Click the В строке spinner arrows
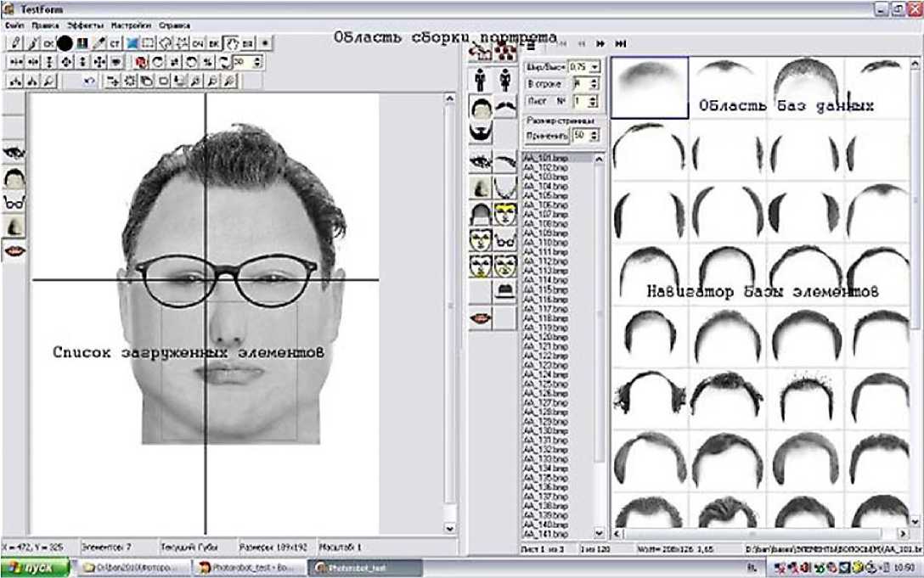924x578 pixels. [594, 84]
